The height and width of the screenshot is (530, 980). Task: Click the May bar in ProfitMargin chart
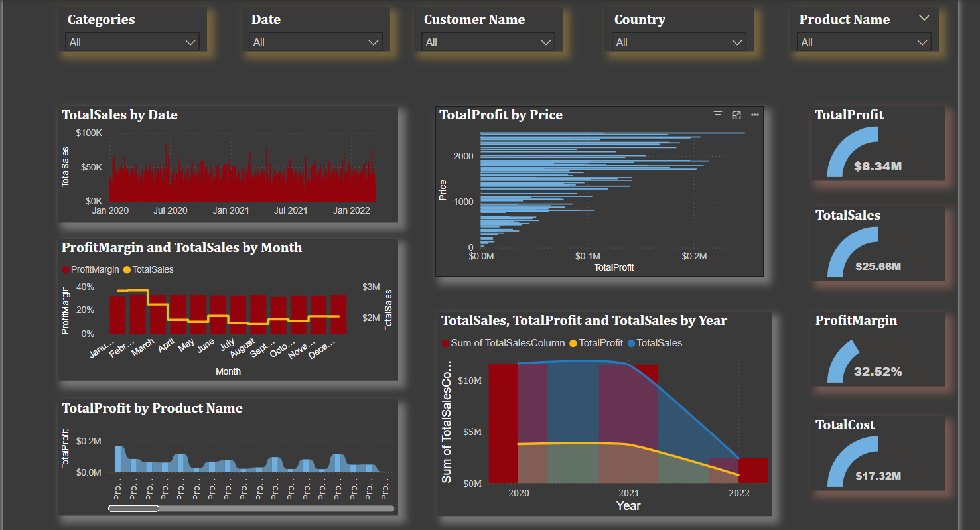[x=198, y=314]
